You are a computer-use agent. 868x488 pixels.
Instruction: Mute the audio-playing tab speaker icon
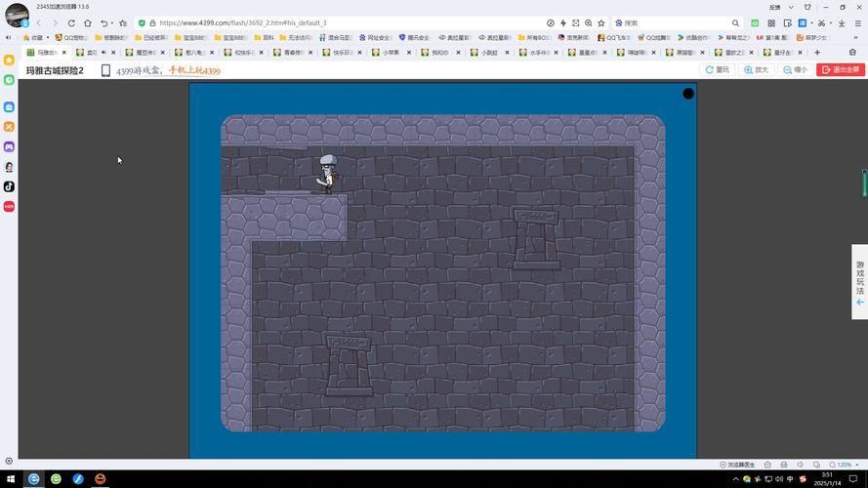tap(103, 52)
